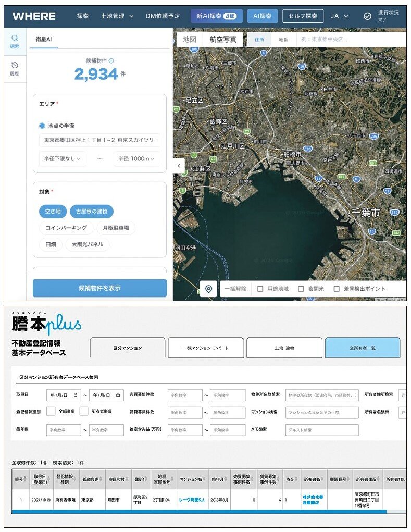Image resolution: width=411 pixels, height=532 pixels.
Task: Enable the 用途地域 checkbox
Action: 260,289
